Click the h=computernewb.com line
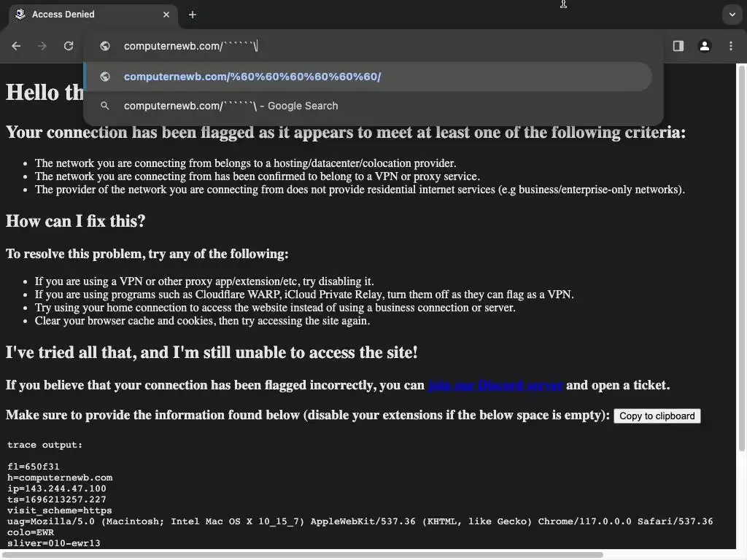Image resolution: width=747 pixels, height=560 pixels. 60,478
